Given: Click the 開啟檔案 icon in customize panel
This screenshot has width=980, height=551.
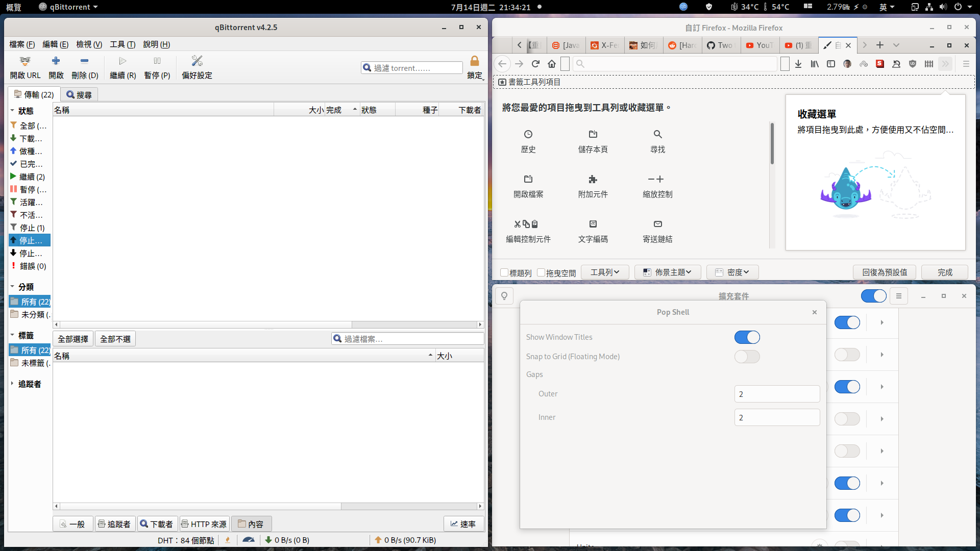Looking at the screenshot, I should (528, 179).
